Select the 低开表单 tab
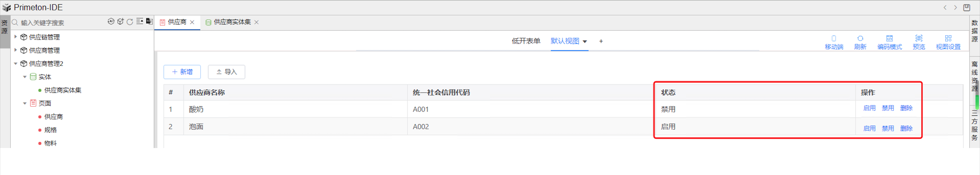The height and width of the screenshot is (175, 980). [x=526, y=41]
